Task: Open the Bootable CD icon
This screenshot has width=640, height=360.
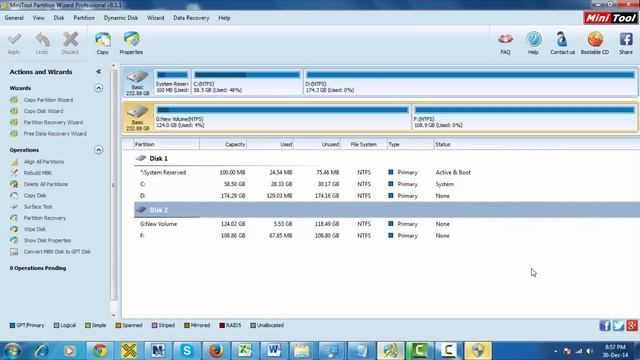Action: (595, 43)
